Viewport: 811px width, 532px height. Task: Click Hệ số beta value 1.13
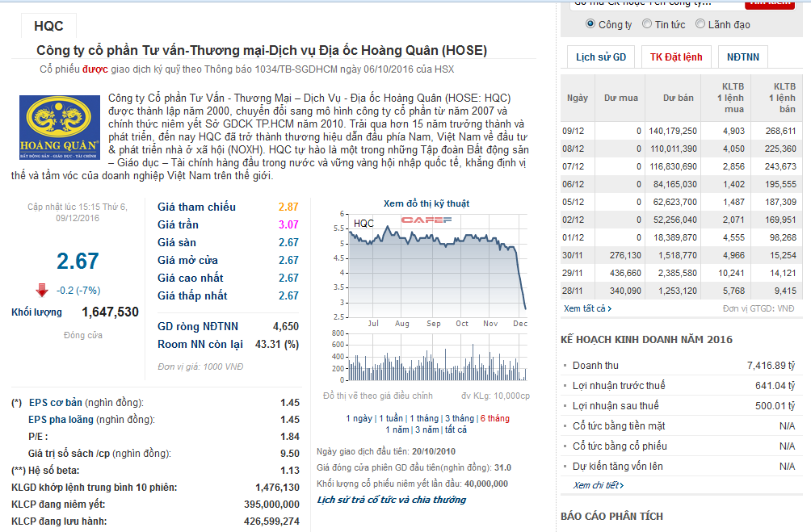290,471
